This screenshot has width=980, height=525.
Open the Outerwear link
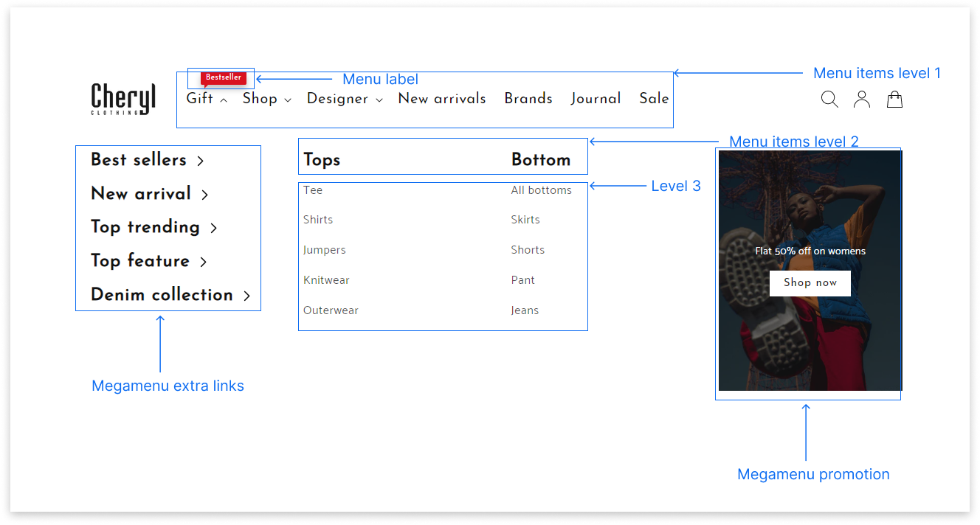click(331, 310)
